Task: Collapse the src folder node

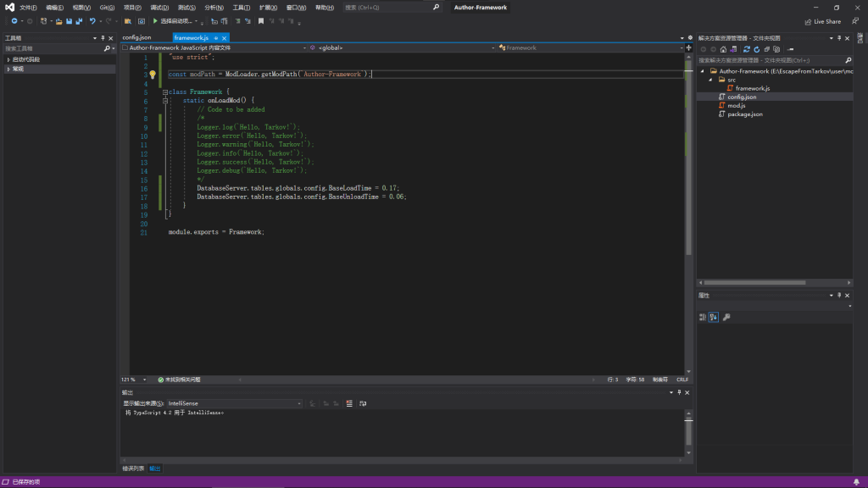Action: coord(711,80)
